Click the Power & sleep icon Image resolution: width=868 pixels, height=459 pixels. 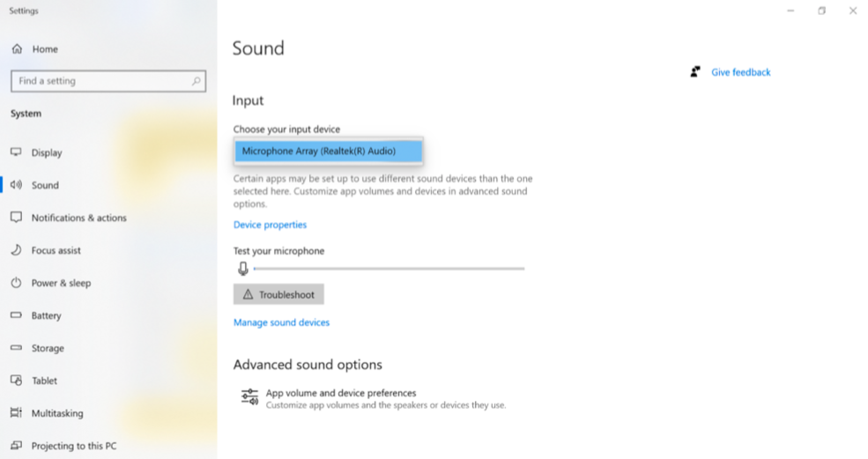(16, 283)
